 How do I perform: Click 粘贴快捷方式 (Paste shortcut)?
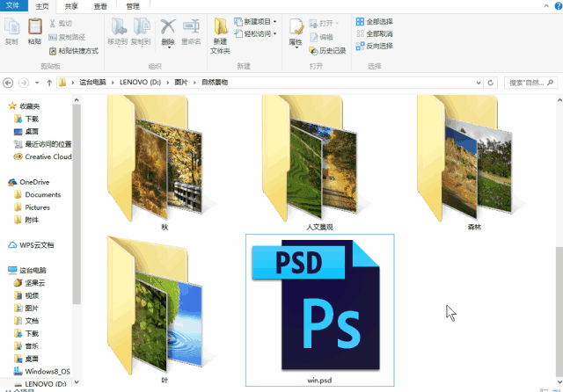(x=74, y=51)
